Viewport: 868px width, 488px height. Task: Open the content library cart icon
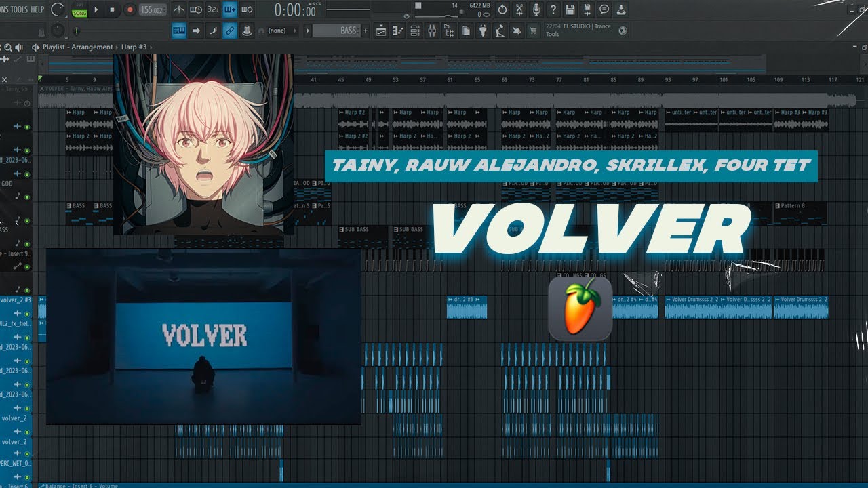[533, 31]
